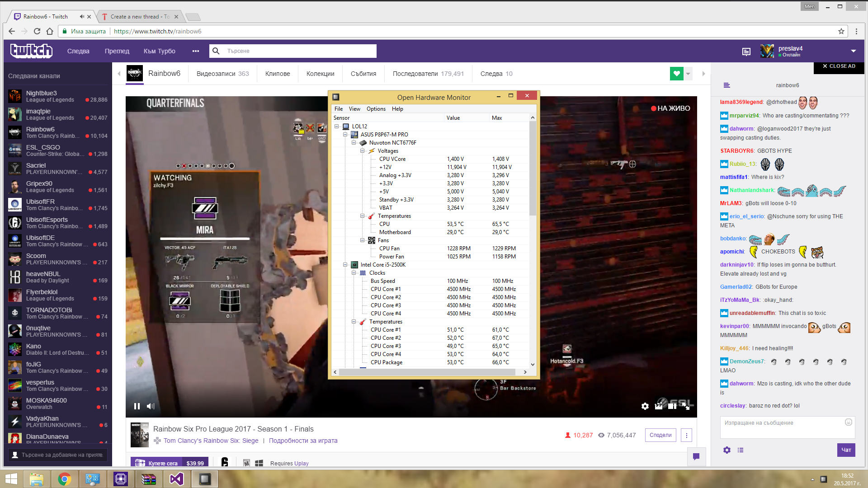This screenshot has height=488, width=868.
Task: Click the preslav4 profile avatar
Action: pos(767,51)
